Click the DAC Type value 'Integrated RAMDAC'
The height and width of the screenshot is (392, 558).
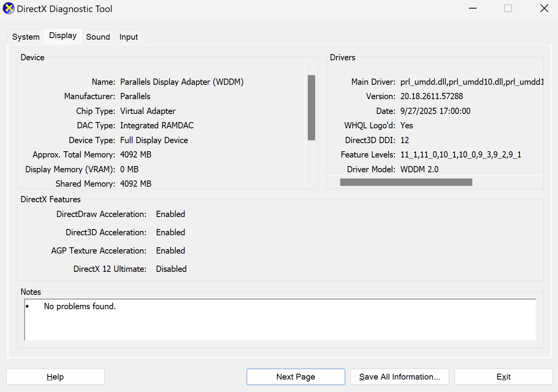pyautogui.click(x=157, y=126)
